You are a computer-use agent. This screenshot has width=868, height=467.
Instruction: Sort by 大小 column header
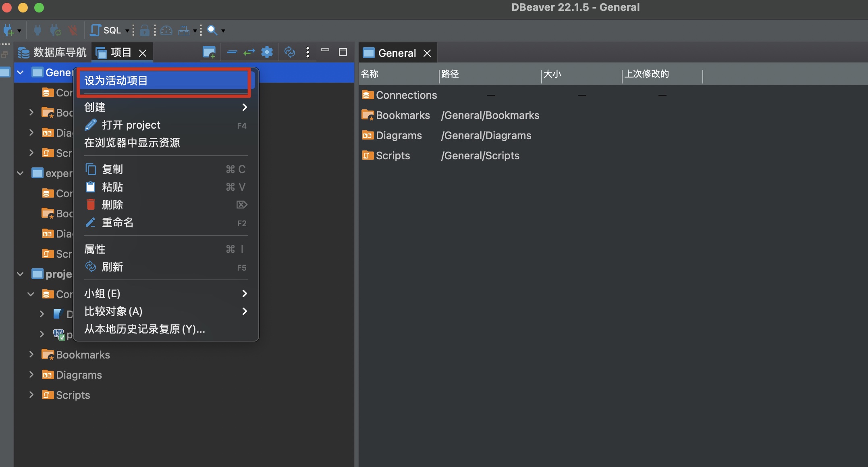pyautogui.click(x=581, y=74)
